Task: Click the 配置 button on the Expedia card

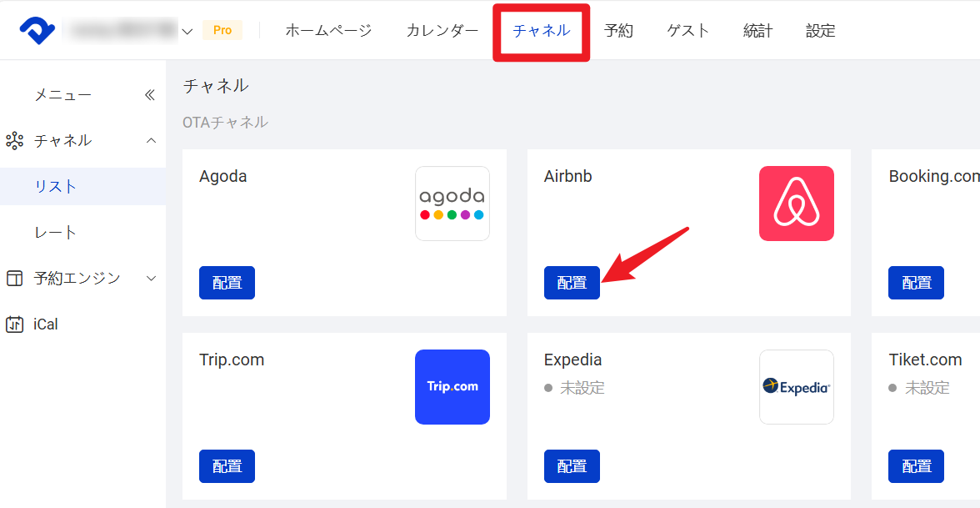Action: (x=572, y=465)
